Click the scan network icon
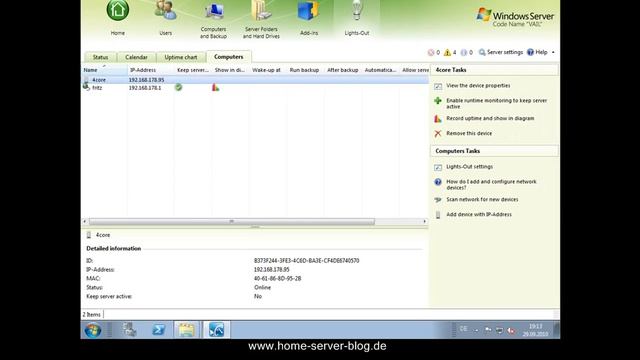Viewport: 640px width, 360px height. pos(438,200)
